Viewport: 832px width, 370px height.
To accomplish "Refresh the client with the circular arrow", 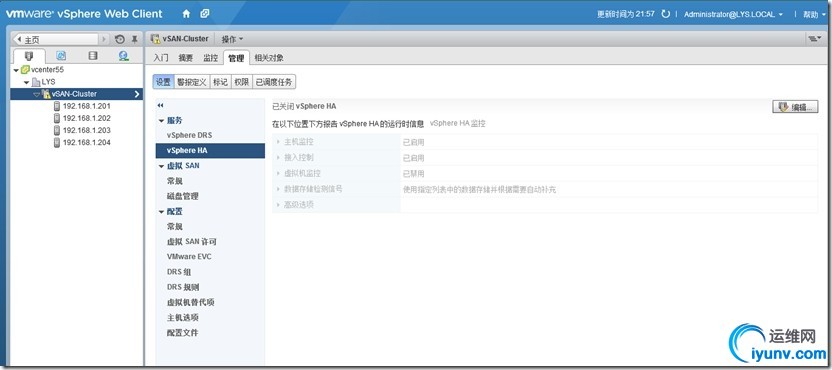I will [665, 14].
